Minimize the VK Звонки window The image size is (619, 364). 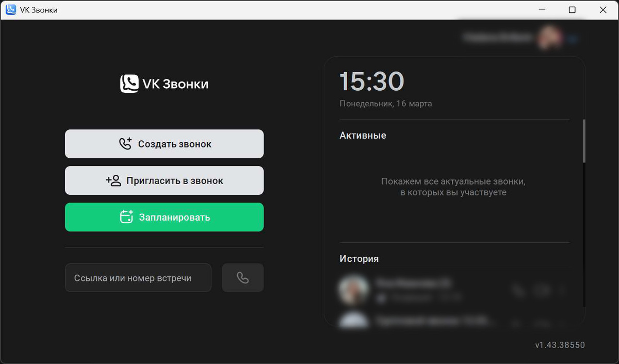542,10
